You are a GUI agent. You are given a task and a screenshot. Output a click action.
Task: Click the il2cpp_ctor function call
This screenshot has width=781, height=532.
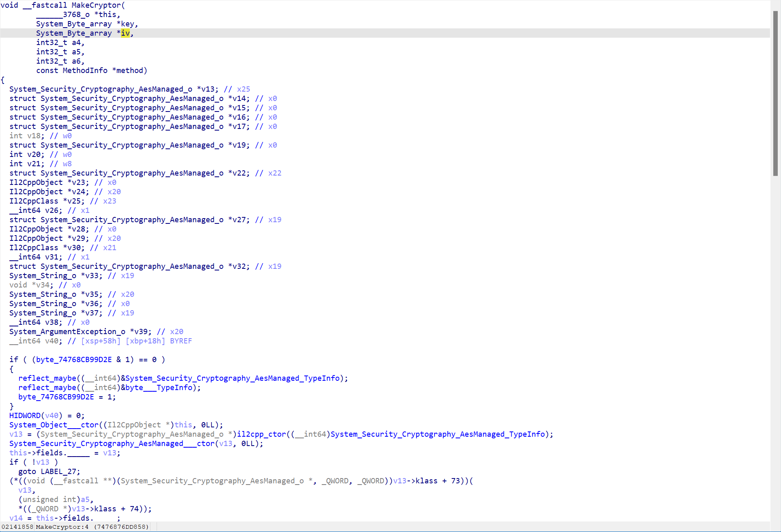pyautogui.click(x=261, y=434)
